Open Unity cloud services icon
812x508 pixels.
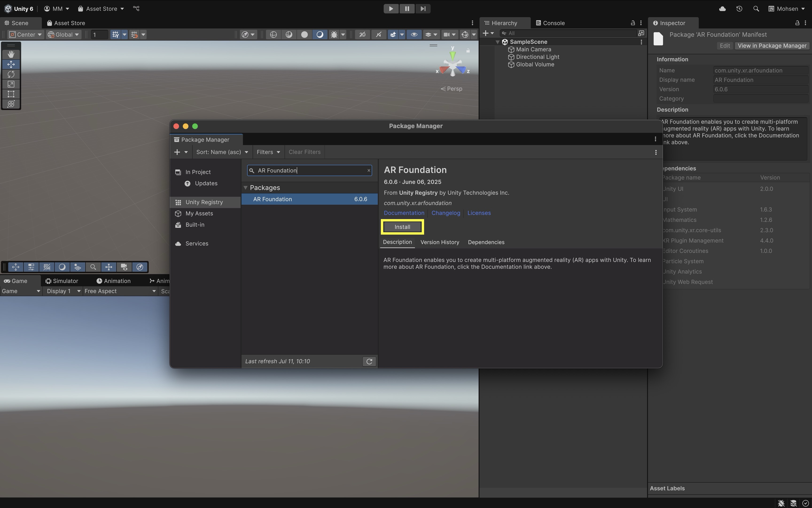click(722, 9)
